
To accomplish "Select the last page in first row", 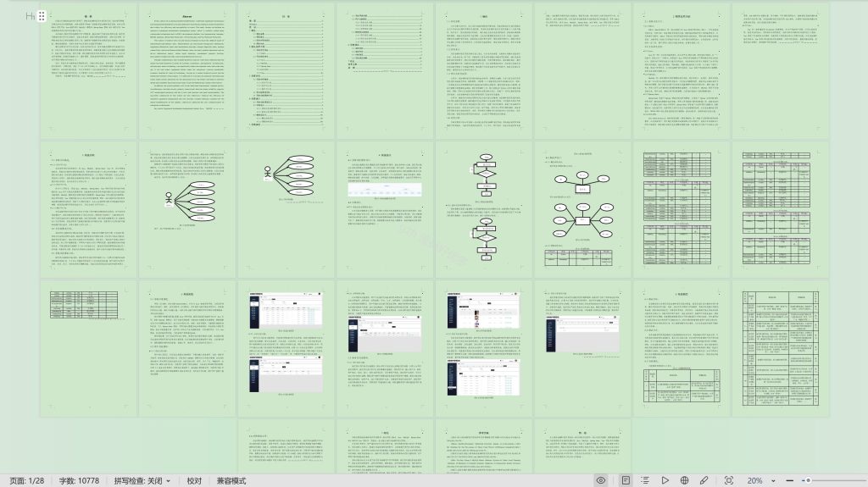I will tap(781, 71).
